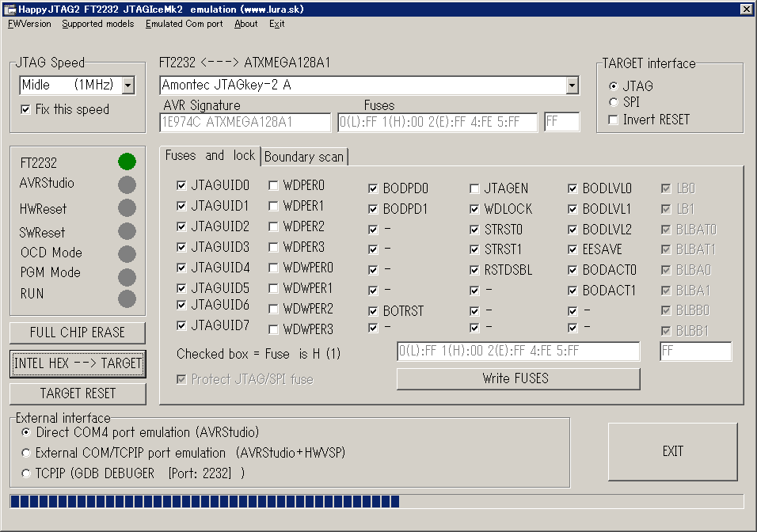Select the JTAG target interface
Image resolution: width=757 pixels, height=532 pixels.
pos(613,86)
